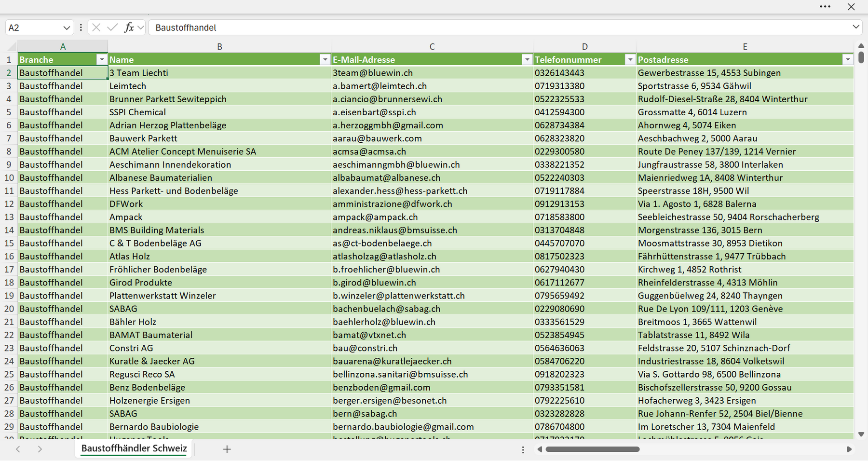Click the cell Fröhlicher Bodenbeläge
Image resolution: width=868 pixels, height=461 pixels.
point(219,270)
